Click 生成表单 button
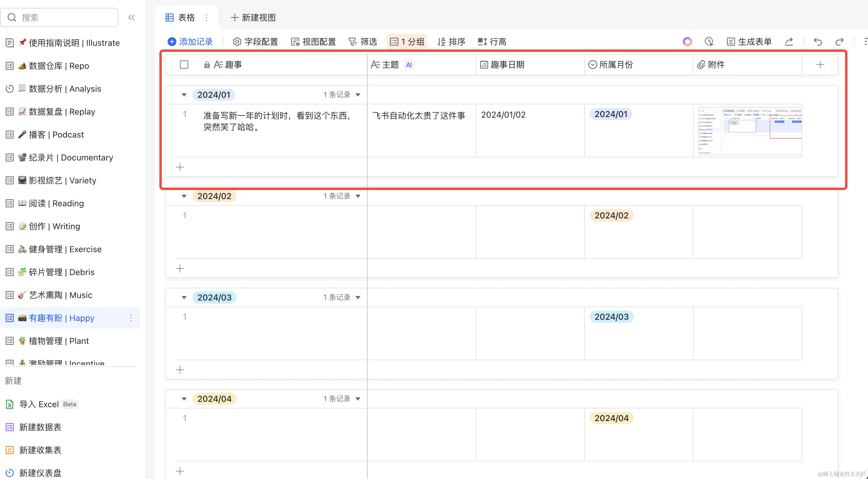Image resolution: width=868 pixels, height=479 pixels. pyautogui.click(x=749, y=42)
